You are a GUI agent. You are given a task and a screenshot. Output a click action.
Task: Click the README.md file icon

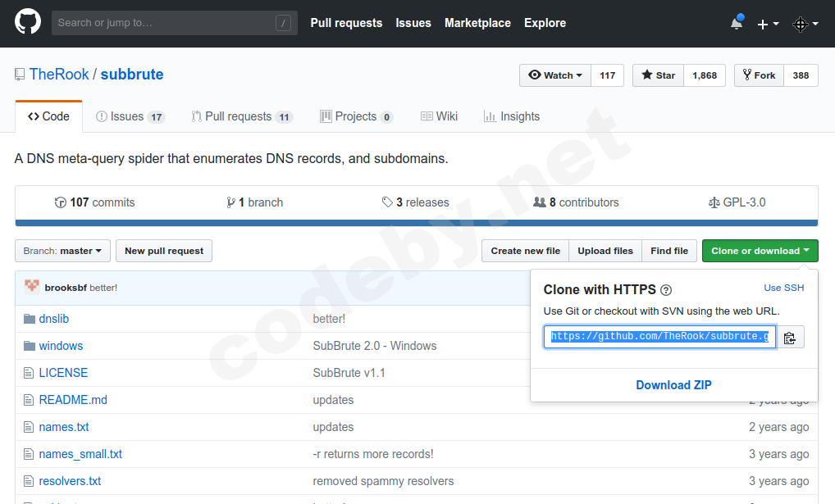click(x=29, y=400)
